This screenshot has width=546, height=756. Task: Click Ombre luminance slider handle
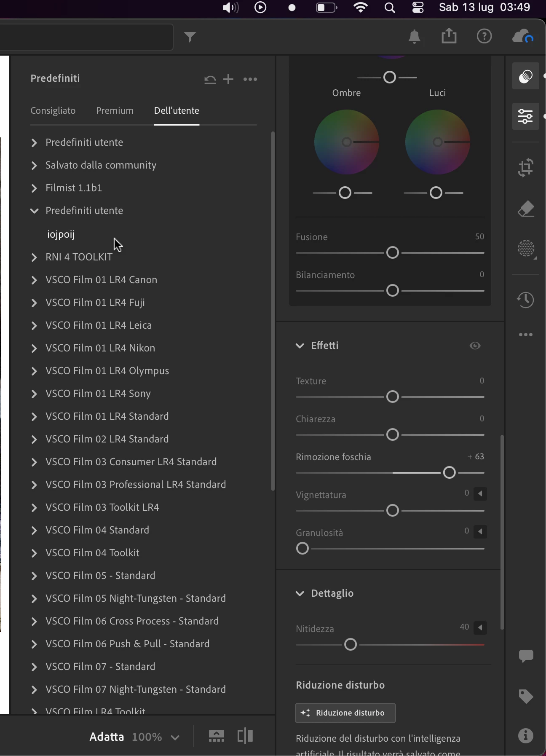click(345, 193)
